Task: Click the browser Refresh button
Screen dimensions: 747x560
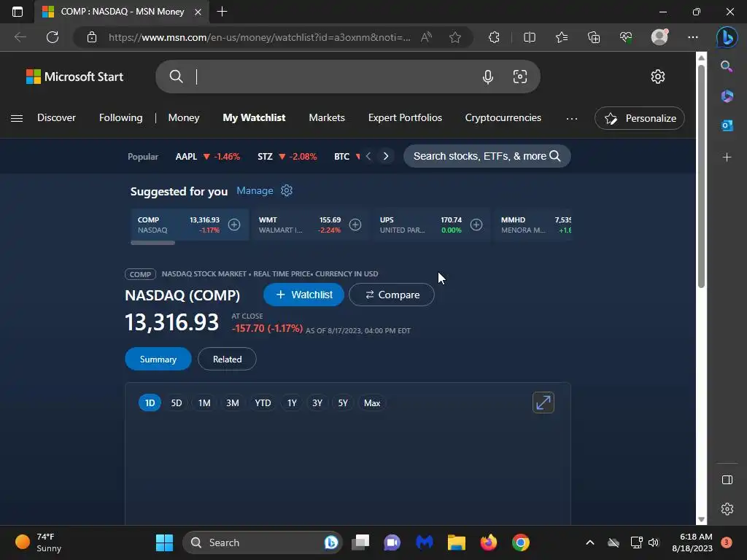Action: pos(53,37)
